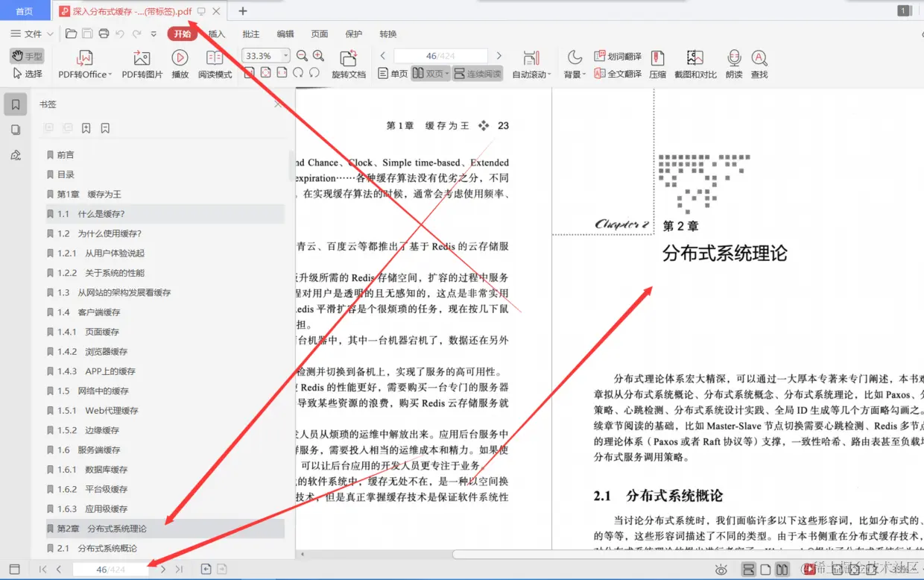Switch to the 转换 ribbon tab

388,34
